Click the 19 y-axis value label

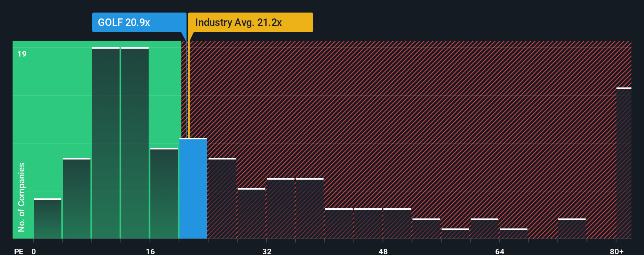pos(22,54)
